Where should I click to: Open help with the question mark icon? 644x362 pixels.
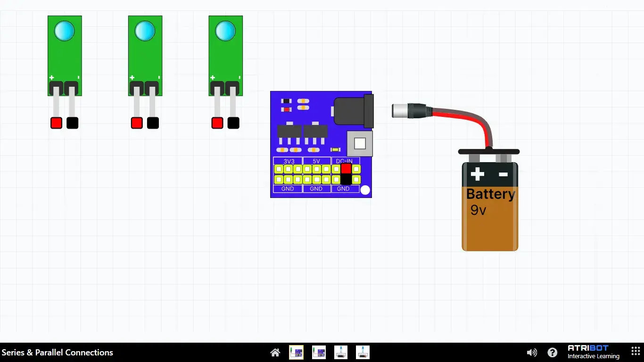click(552, 353)
